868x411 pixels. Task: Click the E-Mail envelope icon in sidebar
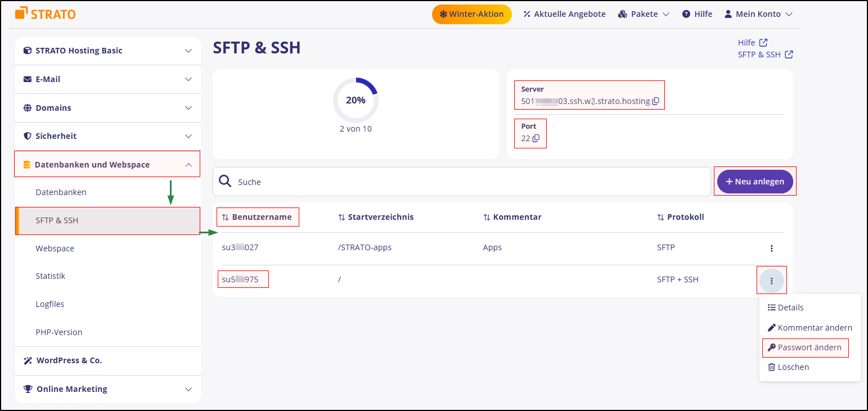28,79
